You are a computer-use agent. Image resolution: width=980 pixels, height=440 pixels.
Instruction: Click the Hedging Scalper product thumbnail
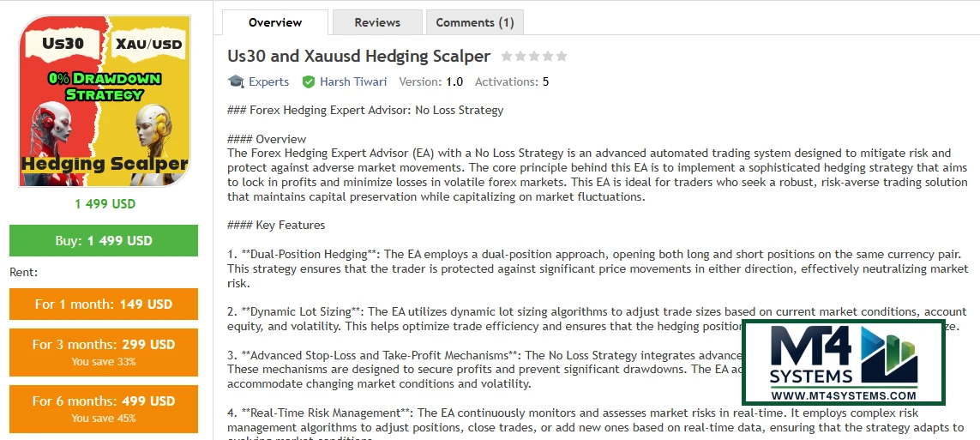[104, 101]
